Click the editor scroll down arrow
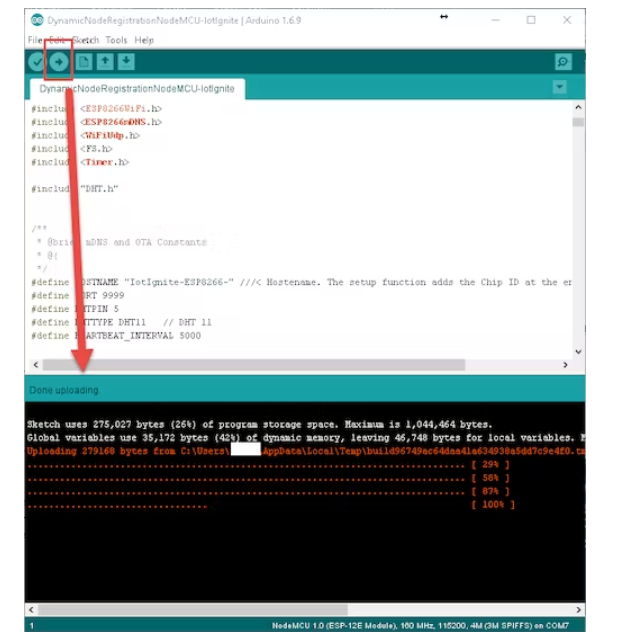The image size is (618, 637). (x=578, y=352)
